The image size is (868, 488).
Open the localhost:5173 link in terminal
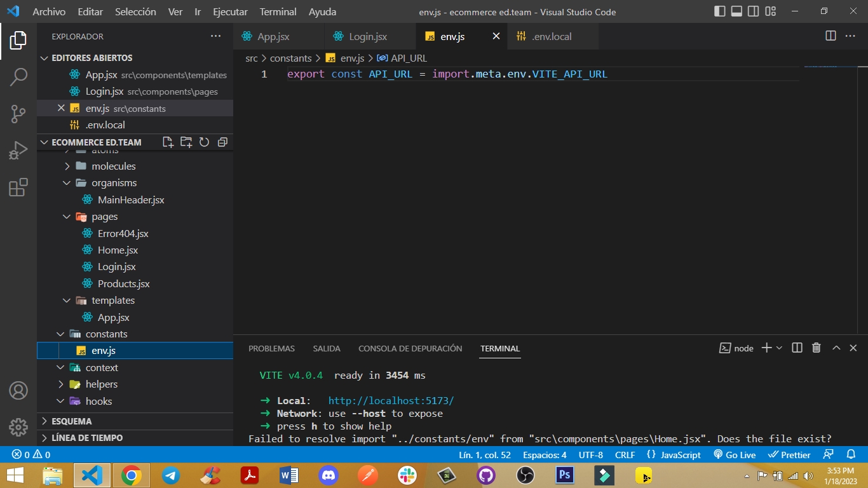pyautogui.click(x=391, y=401)
